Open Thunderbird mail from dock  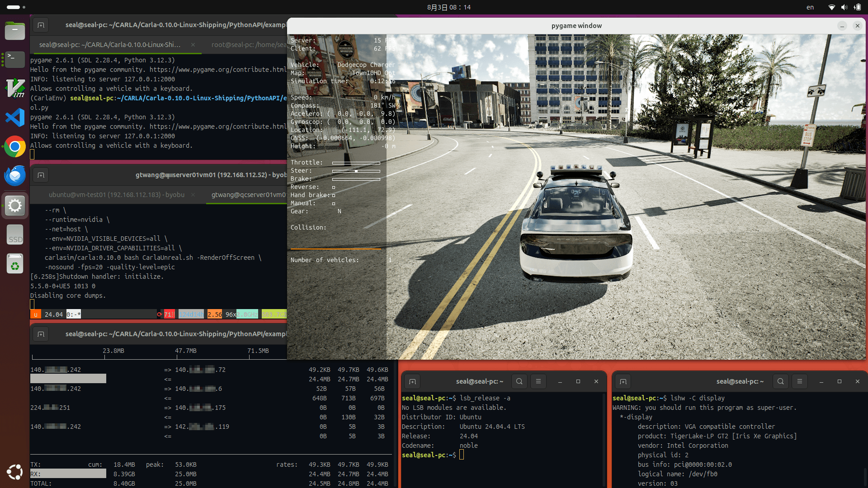tap(15, 176)
